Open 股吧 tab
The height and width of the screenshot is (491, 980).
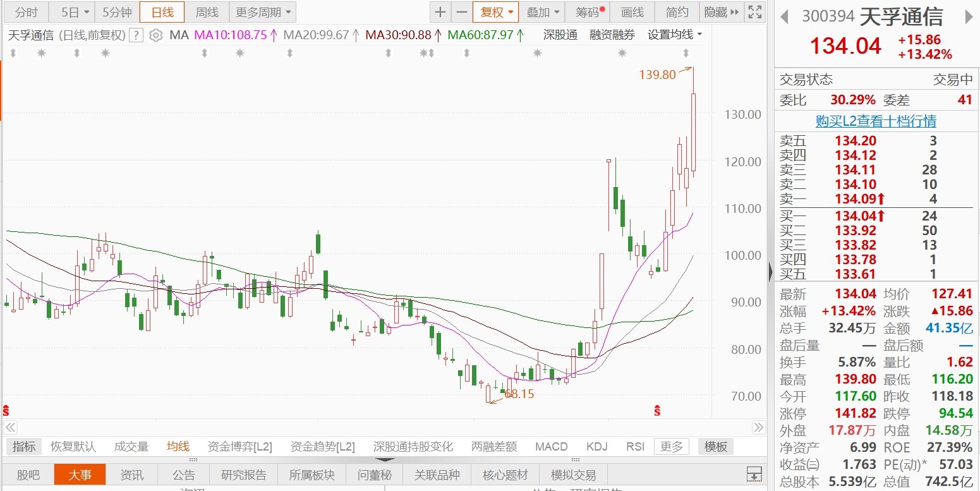click(x=27, y=475)
